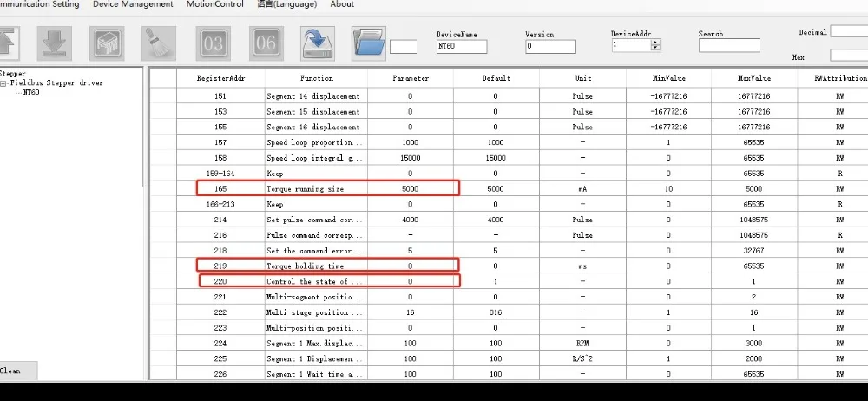The width and height of the screenshot is (868, 401).
Task: Click the DeviceAddr value field
Action: click(x=631, y=45)
